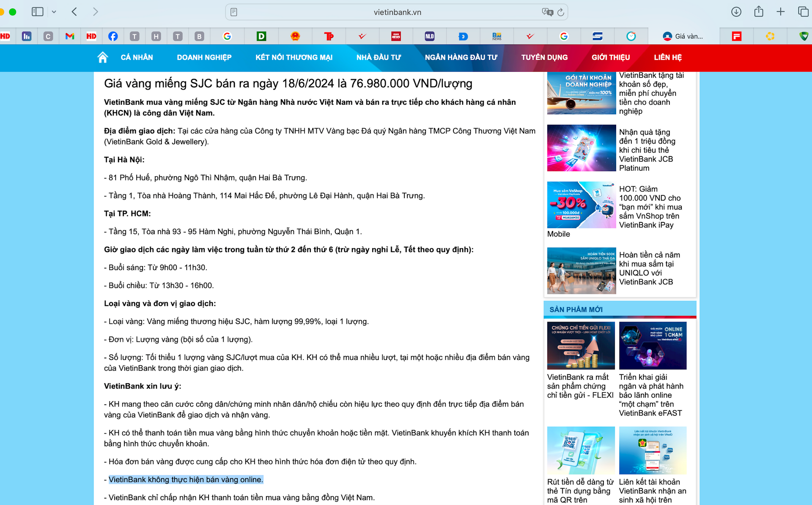Switch to the red TP icon tab

pyautogui.click(x=329, y=36)
